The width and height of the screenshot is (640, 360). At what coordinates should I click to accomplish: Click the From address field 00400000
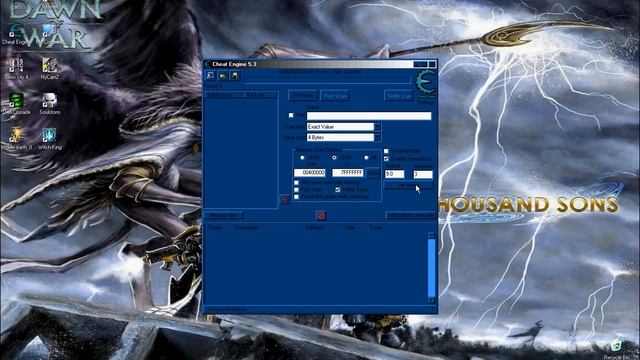click(310, 173)
